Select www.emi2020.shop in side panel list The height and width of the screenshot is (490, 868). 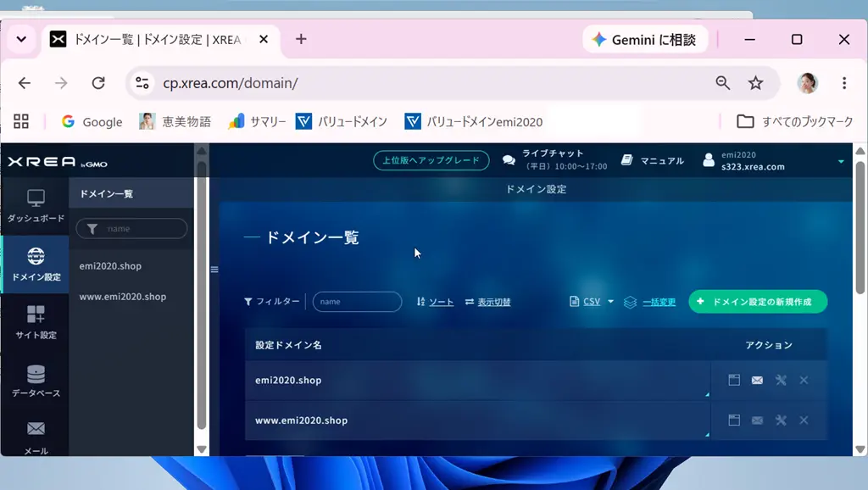(122, 297)
